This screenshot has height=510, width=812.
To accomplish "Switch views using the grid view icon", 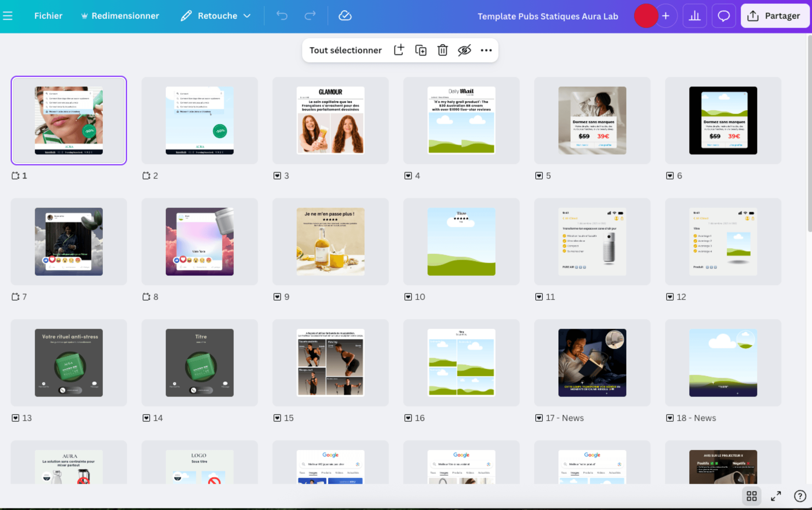I will (x=751, y=495).
